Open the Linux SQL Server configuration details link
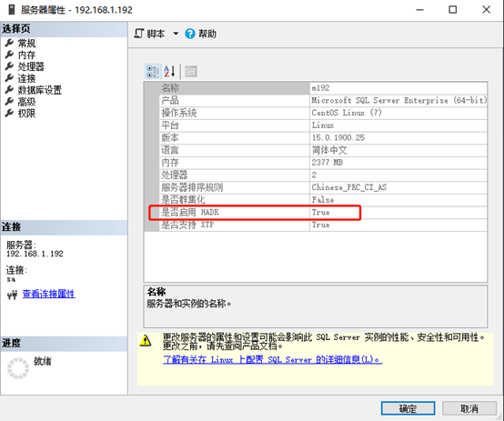Image resolution: width=504 pixels, height=421 pixels. coord(273,359)
